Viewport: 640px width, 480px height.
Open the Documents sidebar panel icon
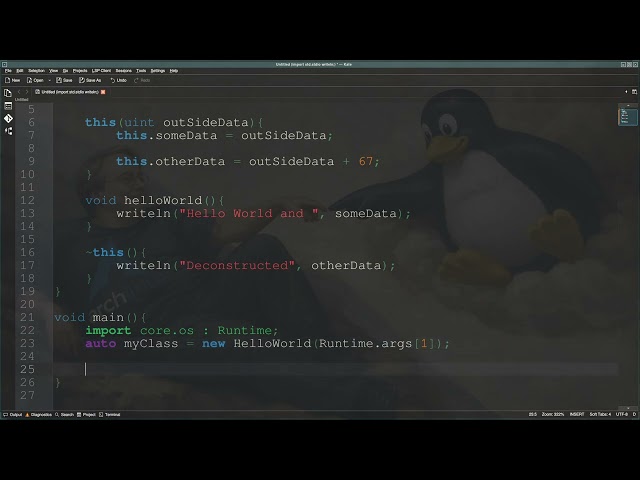[x=8, y=93]
